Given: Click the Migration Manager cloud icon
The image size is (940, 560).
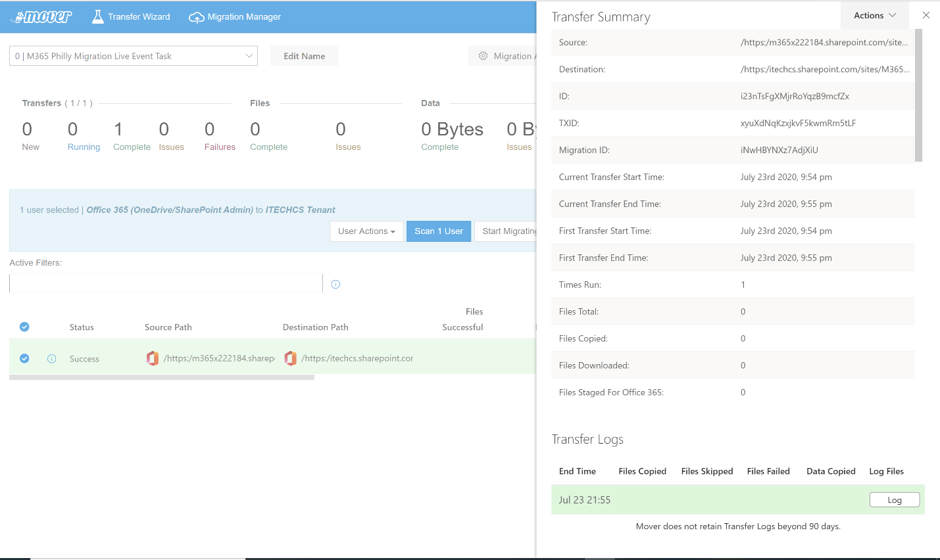Looking at the screenshot, I should (x=196, y=18).
